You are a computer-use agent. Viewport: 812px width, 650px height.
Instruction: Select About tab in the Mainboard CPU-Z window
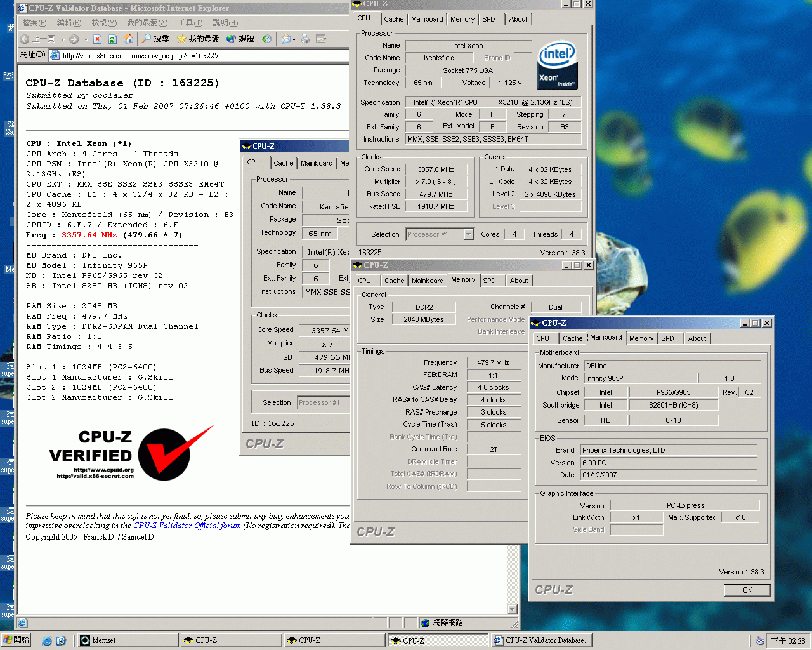coord(697,338)
